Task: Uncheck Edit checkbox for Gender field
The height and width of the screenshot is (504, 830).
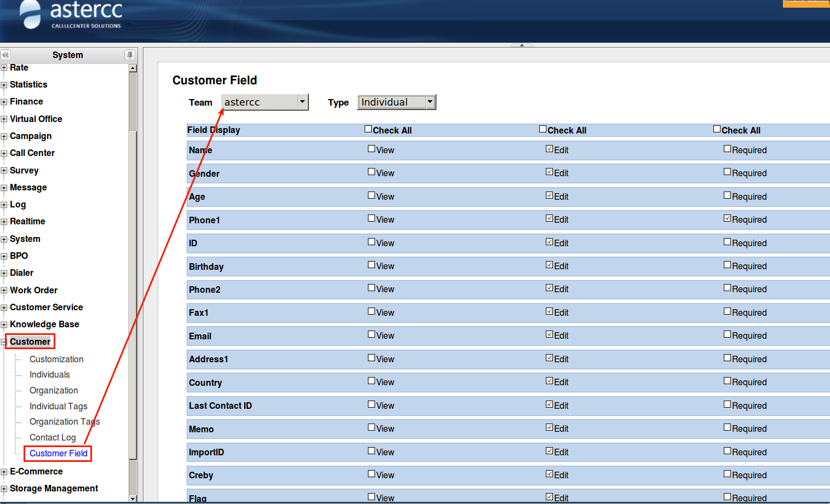Action: (549, 172)
